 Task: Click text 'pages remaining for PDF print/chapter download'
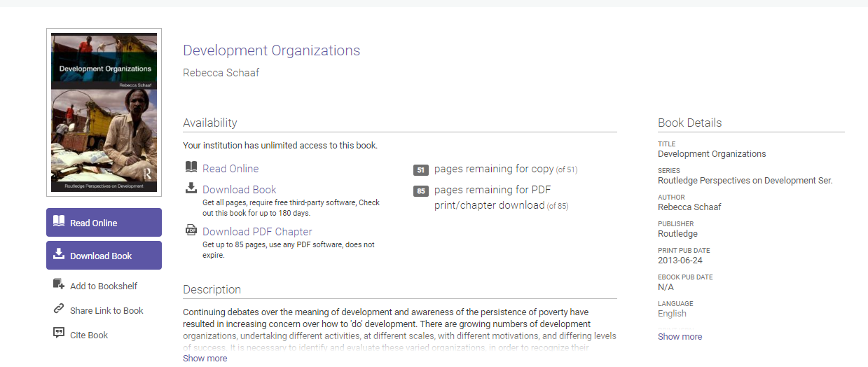(492, 198)
